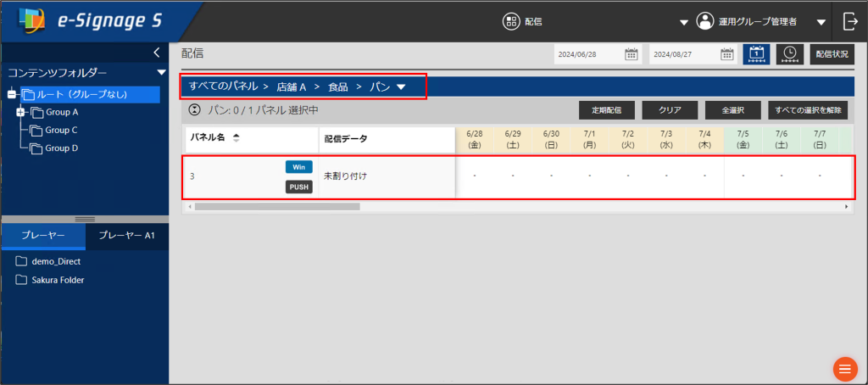Viewport: 868px width, 385px height.
Task: Open the orange floating menu button
Action: point(845,369)
